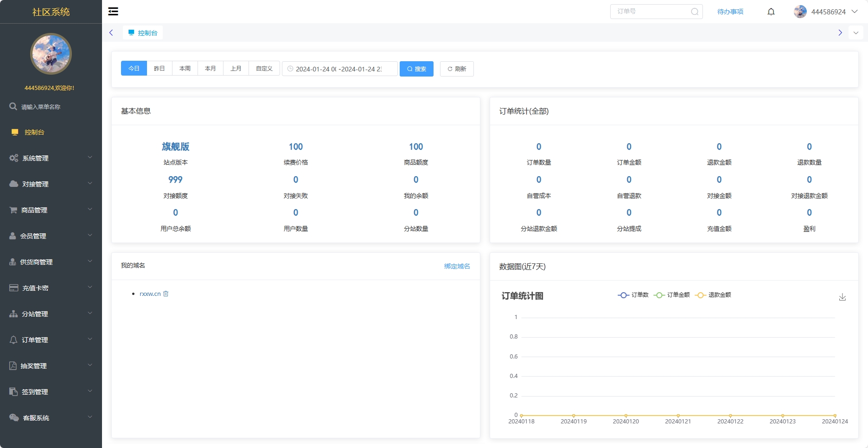The image size is (868, 448).
Task: Switch to the 本月 date range tab
Action: (x=211, y=69)
